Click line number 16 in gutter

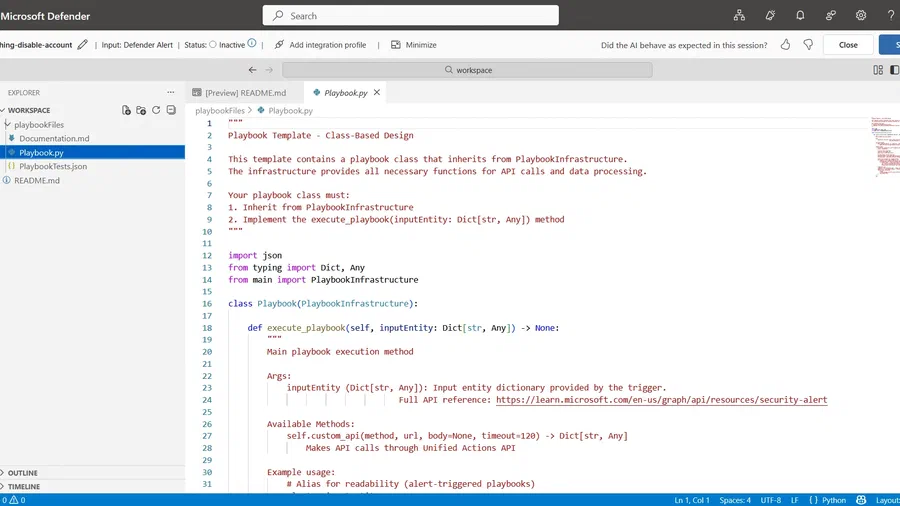tap(207, 303)
